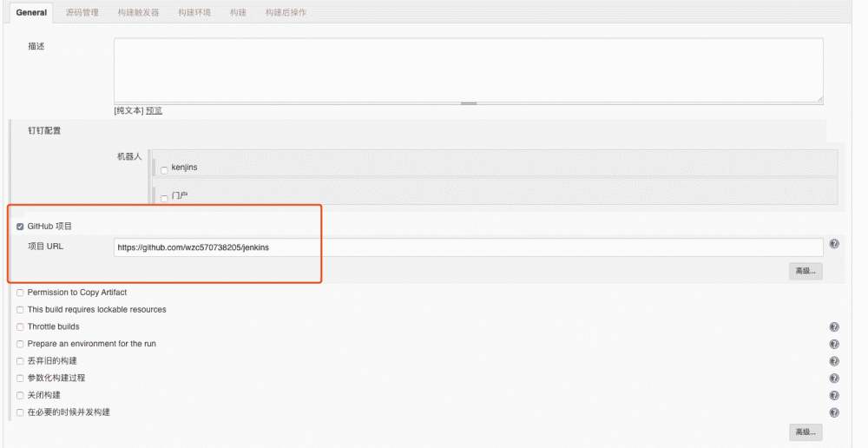Click inside the 描述 text area
The image size is (868, 448).
469,69
